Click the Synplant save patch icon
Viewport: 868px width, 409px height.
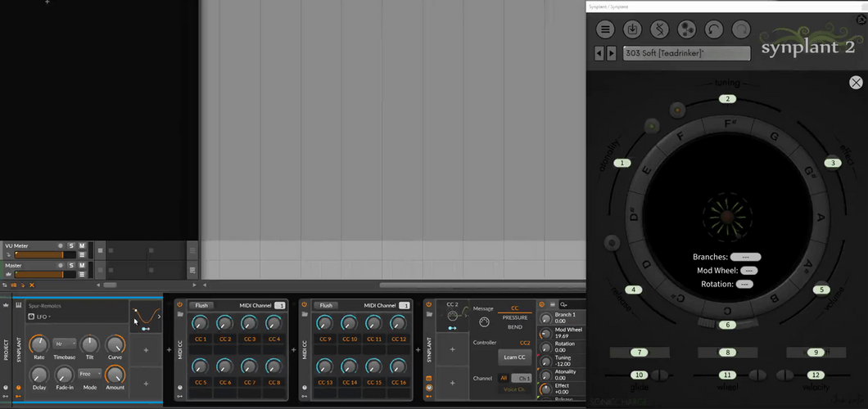632,29
